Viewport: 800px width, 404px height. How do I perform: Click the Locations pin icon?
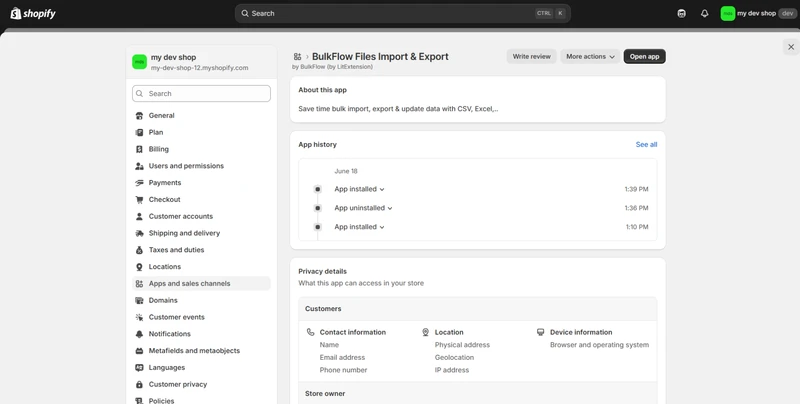coord(139,267)
